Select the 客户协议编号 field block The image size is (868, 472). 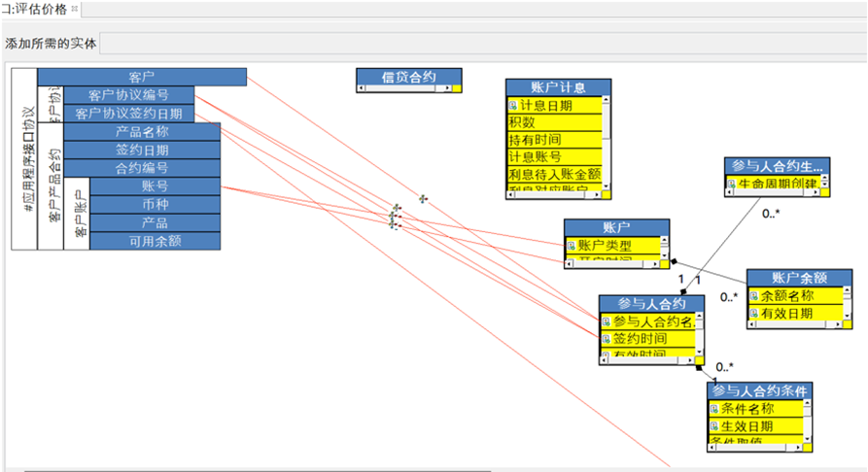(128, 95)
